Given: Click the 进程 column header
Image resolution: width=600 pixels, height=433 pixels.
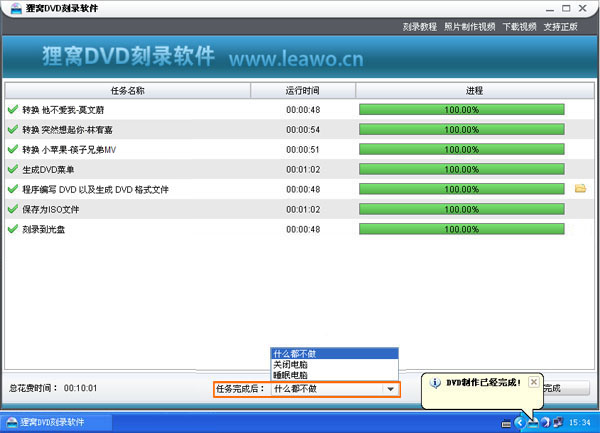Looking at the screenshot, I should tap(474, 91).
